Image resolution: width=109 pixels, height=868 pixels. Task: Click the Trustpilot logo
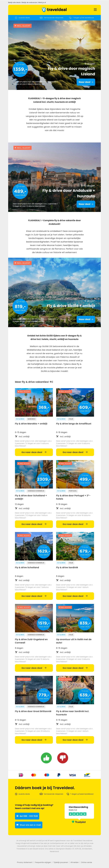click(79, 822)
